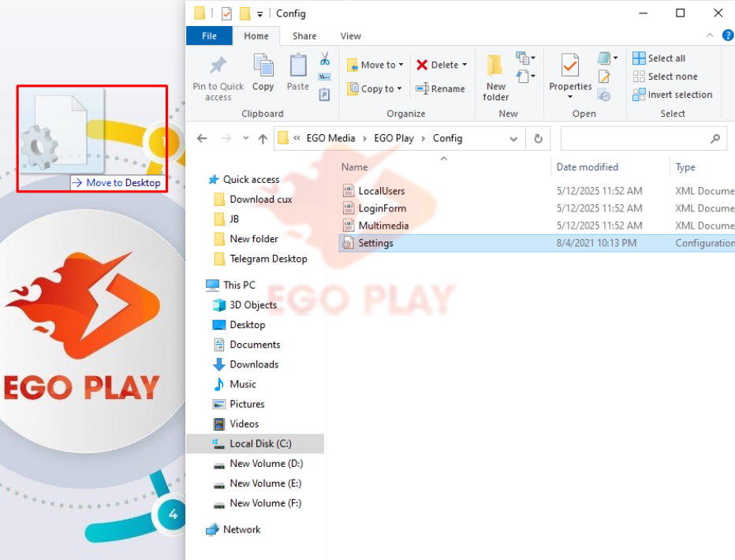Click the New folder icon
Image resolution: width=735 pixels, height=560 pixels.
tap(495, 65)
